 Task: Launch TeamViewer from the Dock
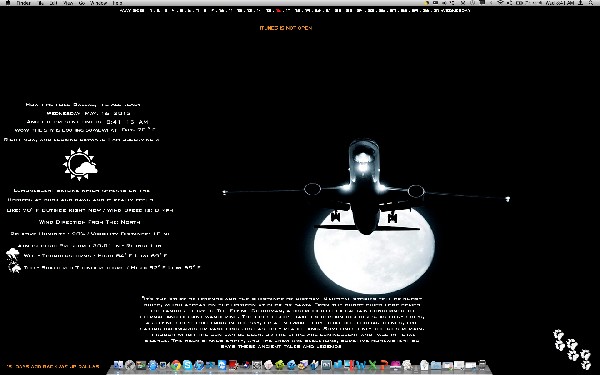[222, 365]
